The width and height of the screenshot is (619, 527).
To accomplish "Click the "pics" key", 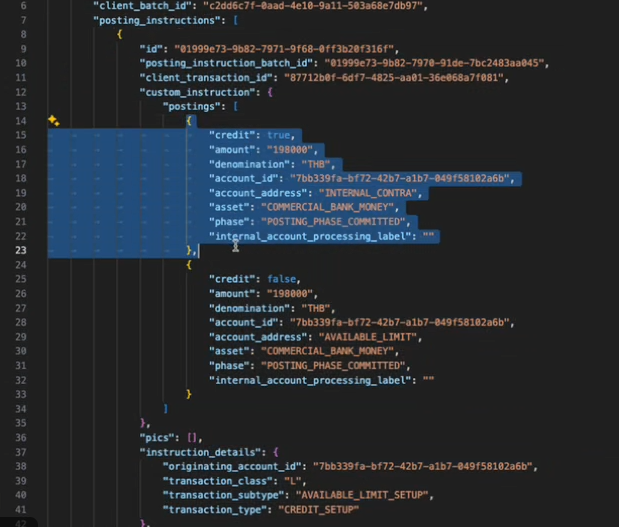I will tap(157, 438).
